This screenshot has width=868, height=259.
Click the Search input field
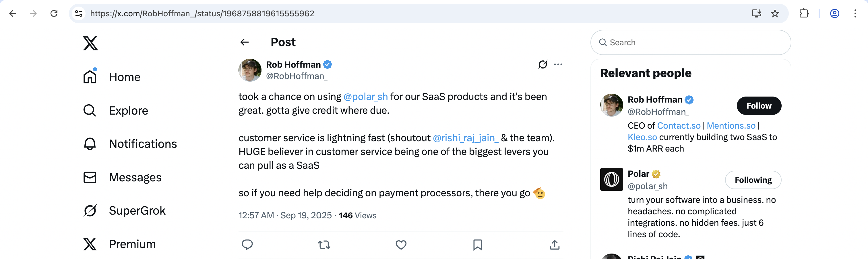pos(690,42)
